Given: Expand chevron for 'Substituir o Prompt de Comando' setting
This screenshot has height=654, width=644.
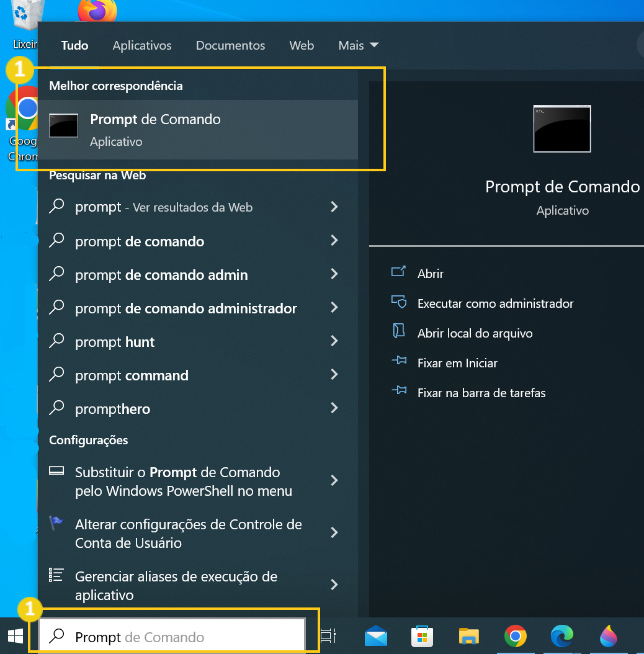Looking at the screenshot, I should coord(334,480).
